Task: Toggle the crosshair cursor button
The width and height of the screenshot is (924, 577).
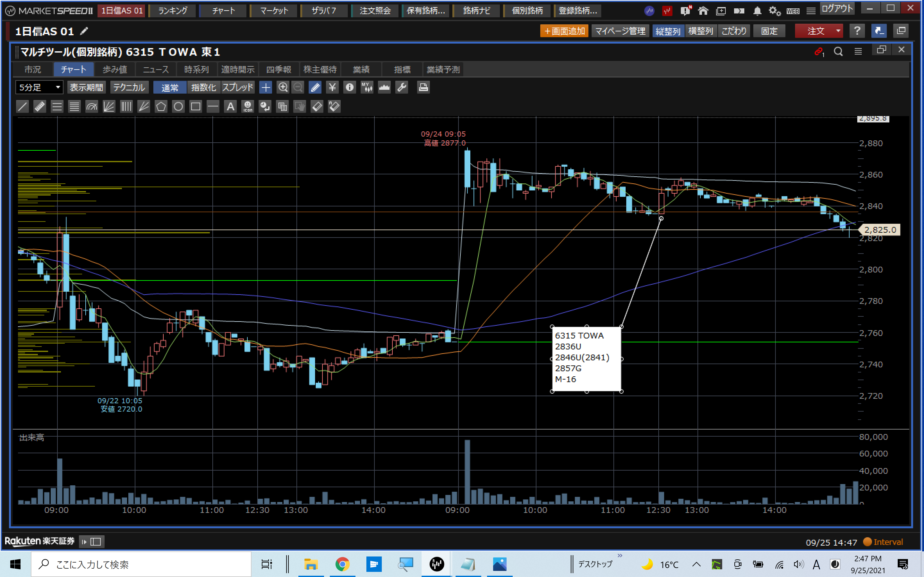Action: (x=266, y=88)
